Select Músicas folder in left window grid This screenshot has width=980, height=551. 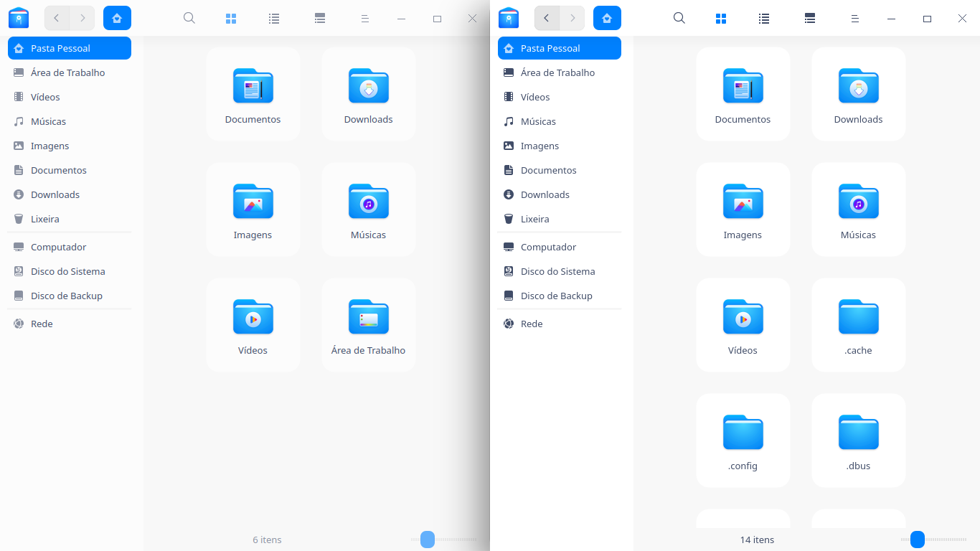tap(369, 209)
